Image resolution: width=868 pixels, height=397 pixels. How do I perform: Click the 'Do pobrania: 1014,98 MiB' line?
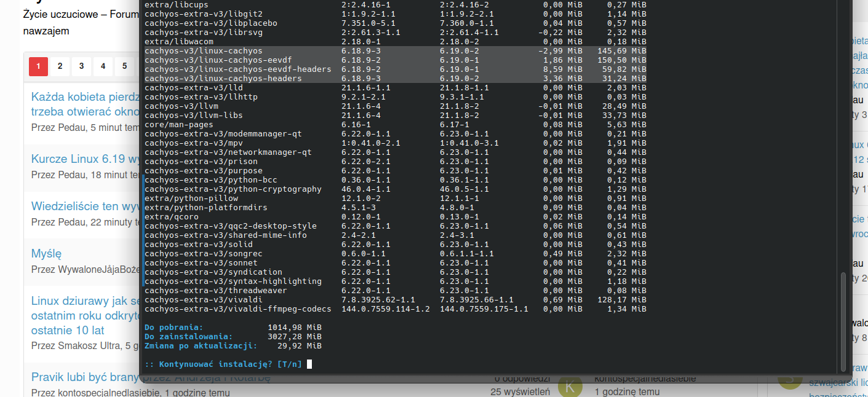[233, 328]
